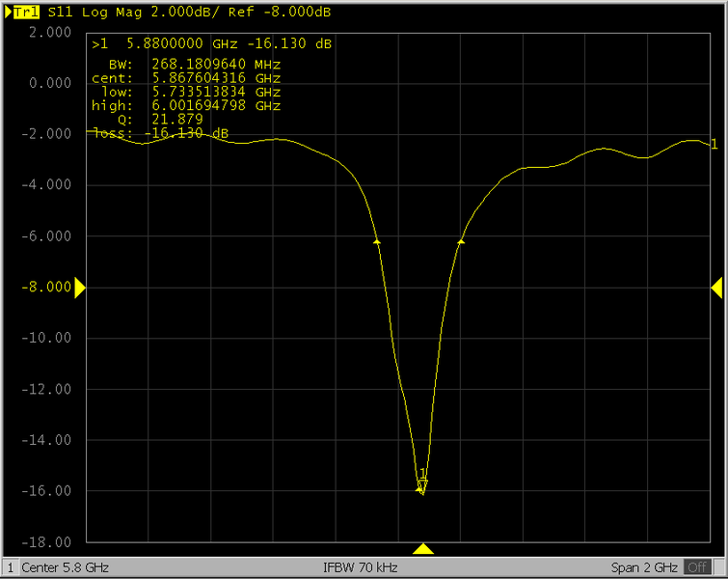Click the -18.00 y-axis scale label
Image resolution: width=728 pixels, height=579 pixels.
point(50,542)
